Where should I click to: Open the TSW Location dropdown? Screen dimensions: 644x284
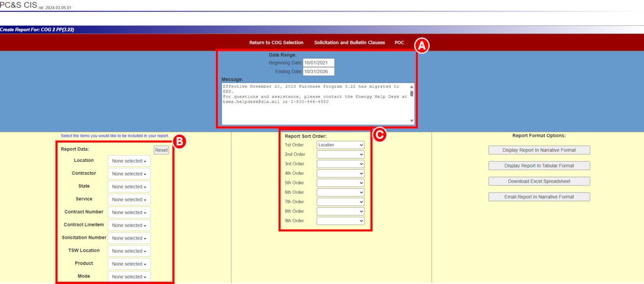pos(129,251)
